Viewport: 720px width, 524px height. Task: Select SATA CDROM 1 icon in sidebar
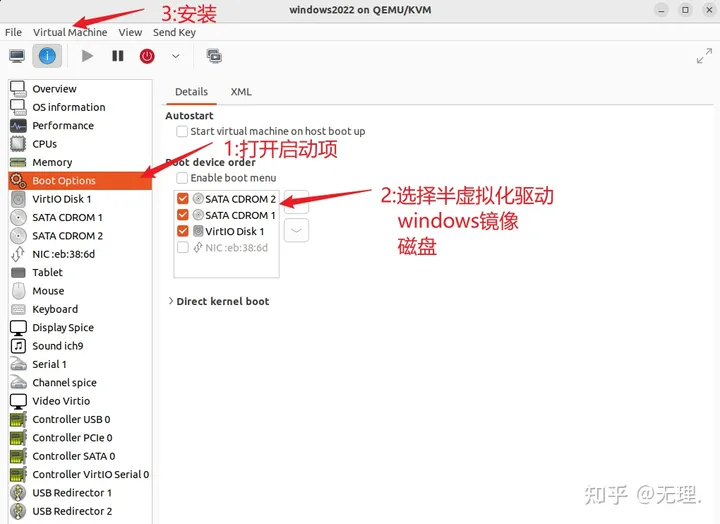pos(18,217)
